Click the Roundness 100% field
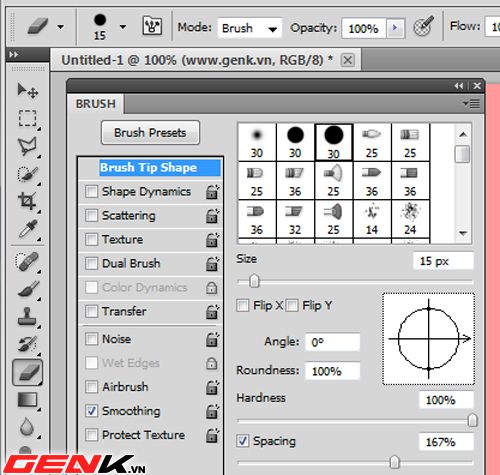Screen dimensions: 500x475 click(x=332, y=371)
